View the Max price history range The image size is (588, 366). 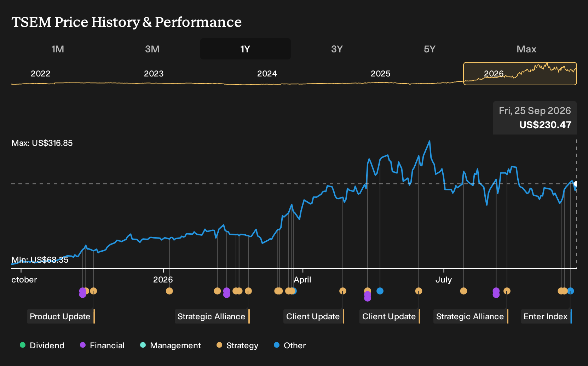[526, 49]
